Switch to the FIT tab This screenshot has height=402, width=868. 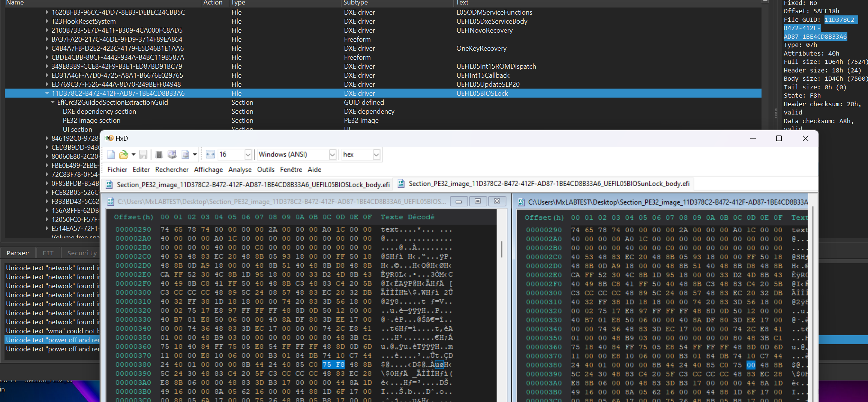point(48,253)
